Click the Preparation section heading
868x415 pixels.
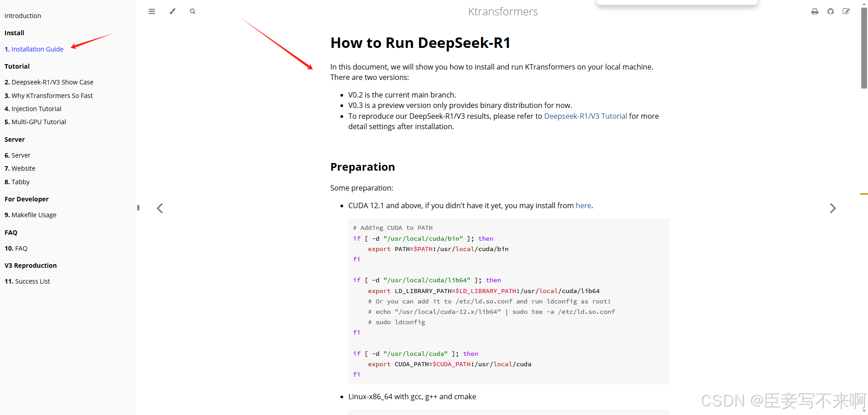pyautogui.click(x=363, y=167)
